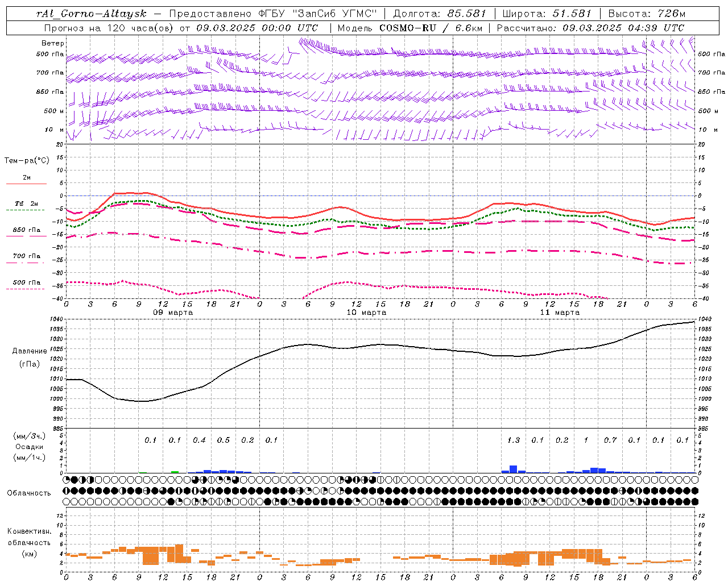Select the 1.3 precipitation amount
The width and height of the screenshot is (728, 582).
pyautogui.click(x=513, y=440)
